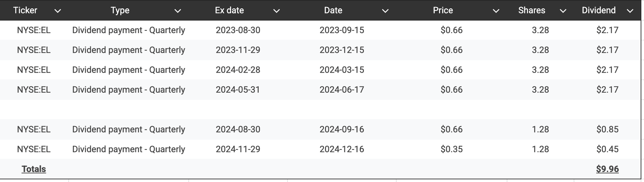The width and height of the screenshot is (644, 182).
Task: Click the Date cell 2024-12-16
Action: (x=342, y=149)
